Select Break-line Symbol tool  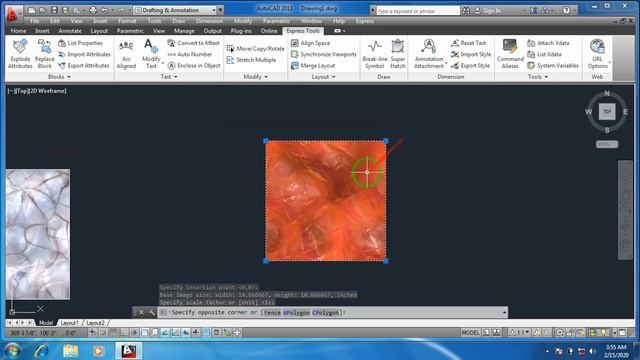coord(375,54)
